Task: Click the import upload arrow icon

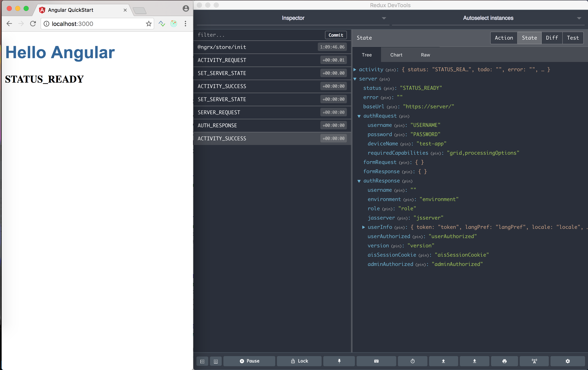Action: coord(443,361)
